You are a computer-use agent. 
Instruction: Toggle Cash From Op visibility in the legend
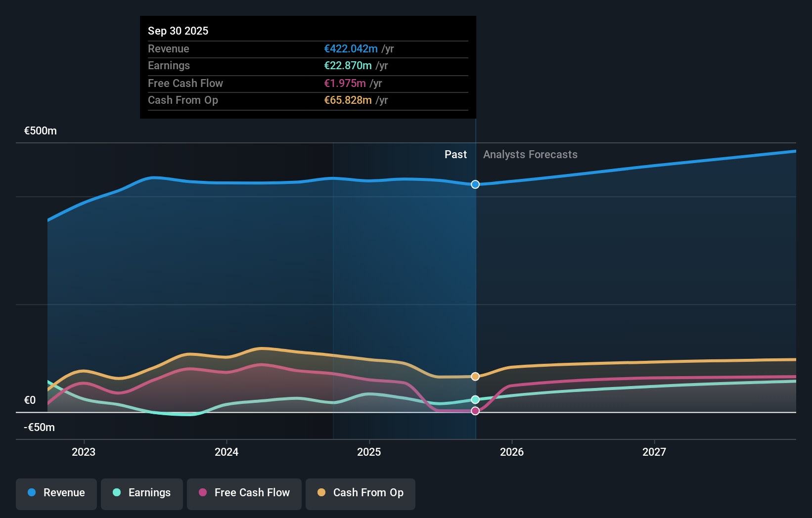(x=361, y=493)
